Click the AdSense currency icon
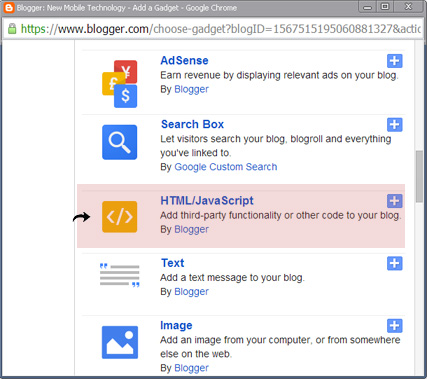Viewport: 427px width, 379px height. (x=119, y=84)
